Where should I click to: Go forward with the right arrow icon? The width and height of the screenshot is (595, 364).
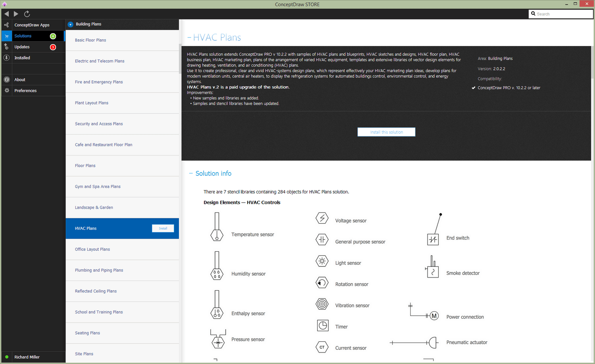point(16,14)
